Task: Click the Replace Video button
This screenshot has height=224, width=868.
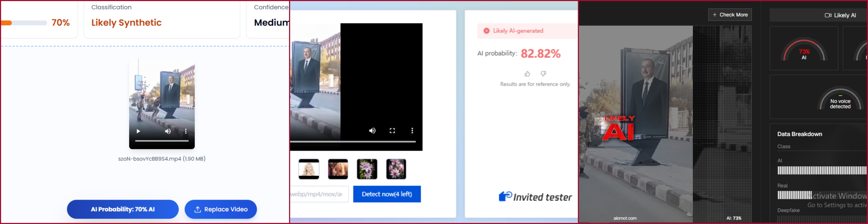Action: [221, 209]
